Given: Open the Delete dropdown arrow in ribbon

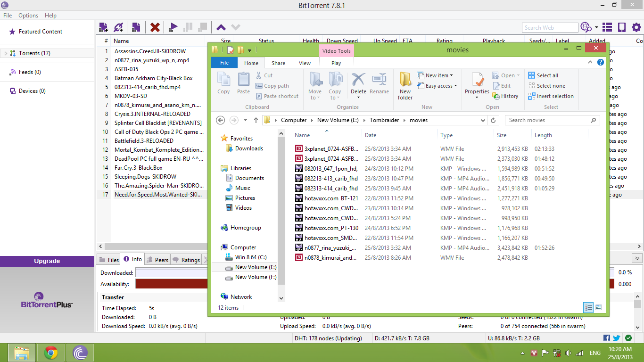Looking at the screenshot, I should point(358,98).
